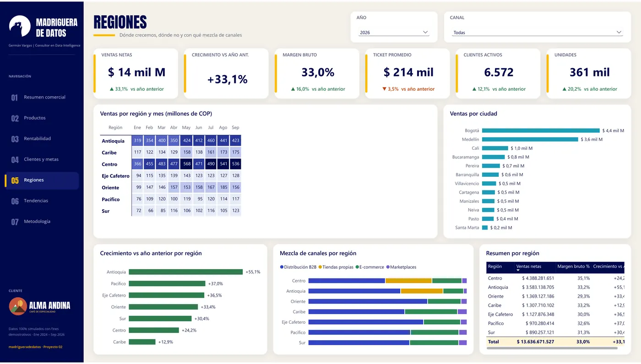The image size is (641, 364).
Task: Expand the Canal dropdown showing Todas
Action: click(538, 33)
